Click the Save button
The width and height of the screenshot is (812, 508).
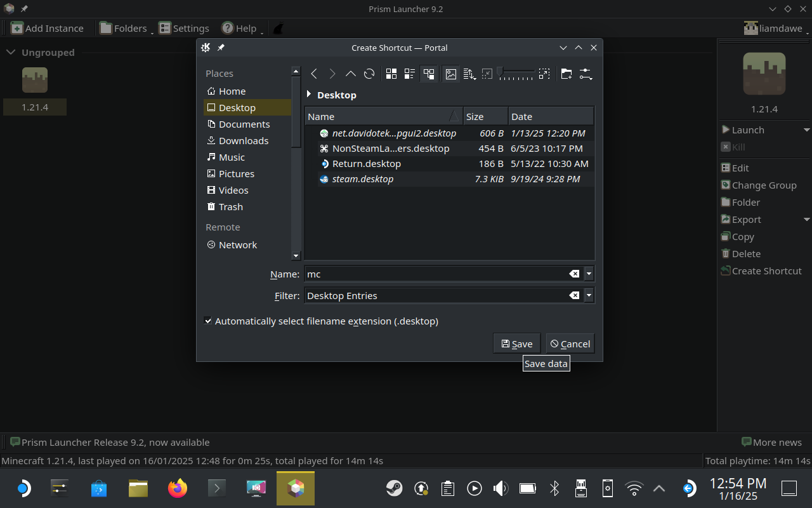click(516, 344)
